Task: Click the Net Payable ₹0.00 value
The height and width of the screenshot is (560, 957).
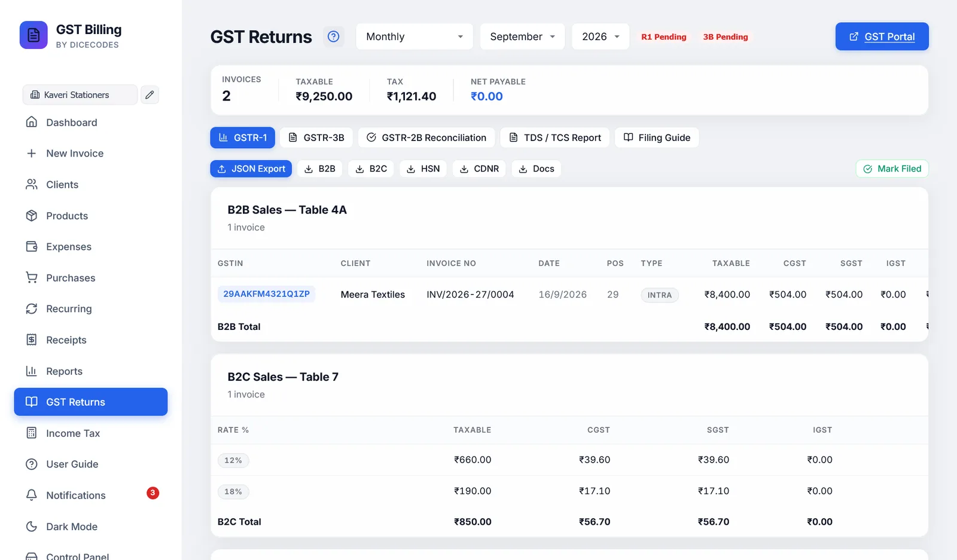Action: point(487,96)
